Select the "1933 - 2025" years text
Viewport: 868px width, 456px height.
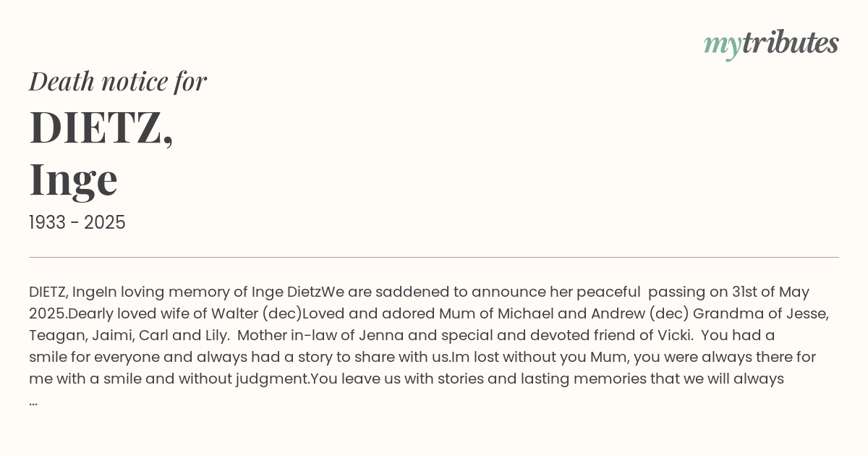point(77,223)
